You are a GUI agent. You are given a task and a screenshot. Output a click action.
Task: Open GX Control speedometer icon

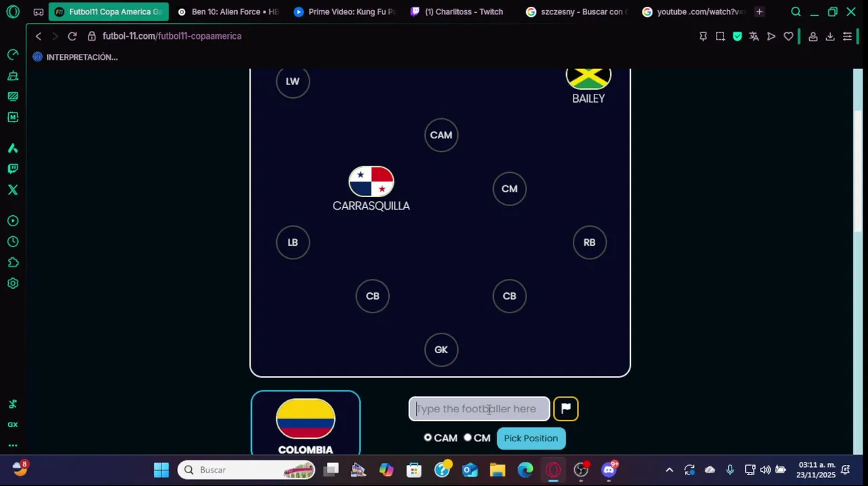[x=13, y=55]
